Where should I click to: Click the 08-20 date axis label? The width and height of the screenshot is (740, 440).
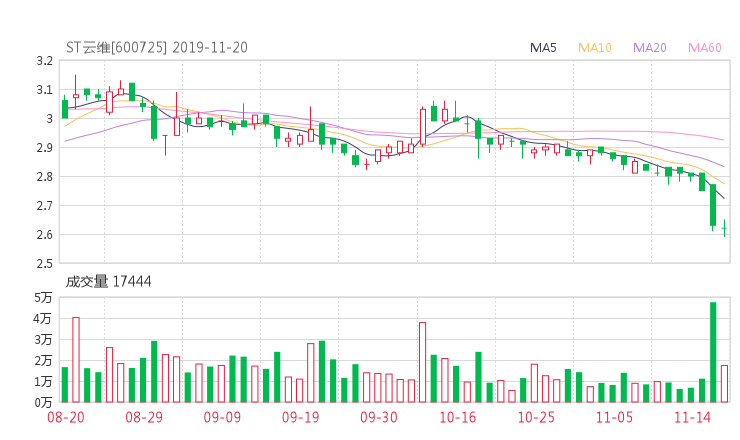[x=66, y=417]
